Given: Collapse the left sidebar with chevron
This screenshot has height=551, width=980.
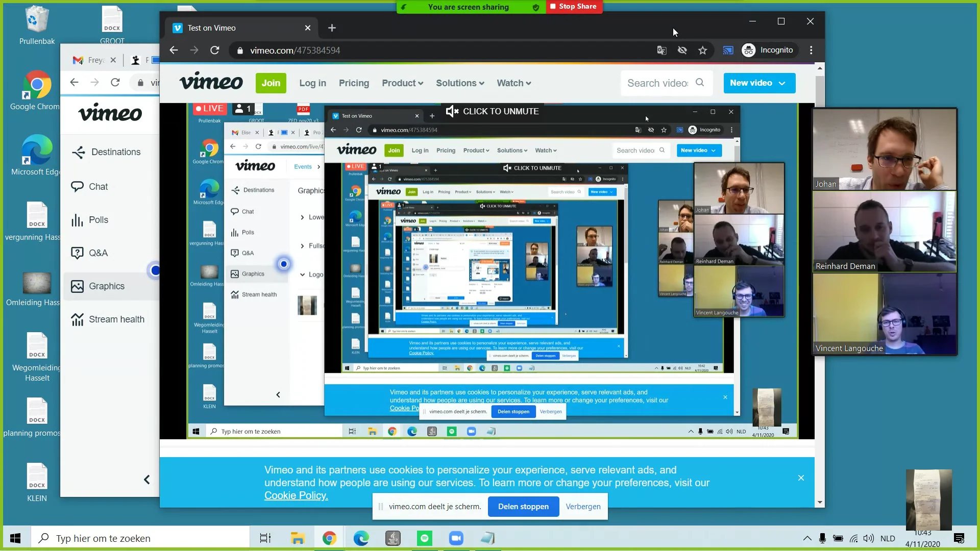Looking at the screenshot, I should tap(147, 480).
